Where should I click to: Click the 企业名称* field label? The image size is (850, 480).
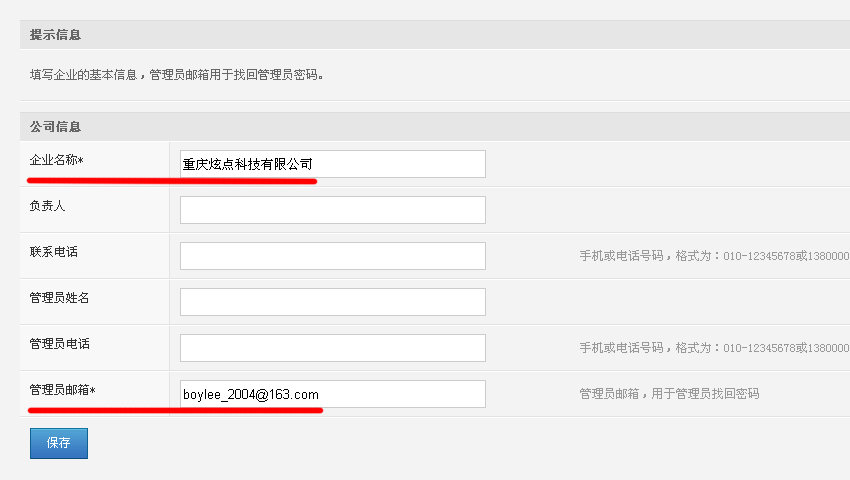[x=56, y=160]
